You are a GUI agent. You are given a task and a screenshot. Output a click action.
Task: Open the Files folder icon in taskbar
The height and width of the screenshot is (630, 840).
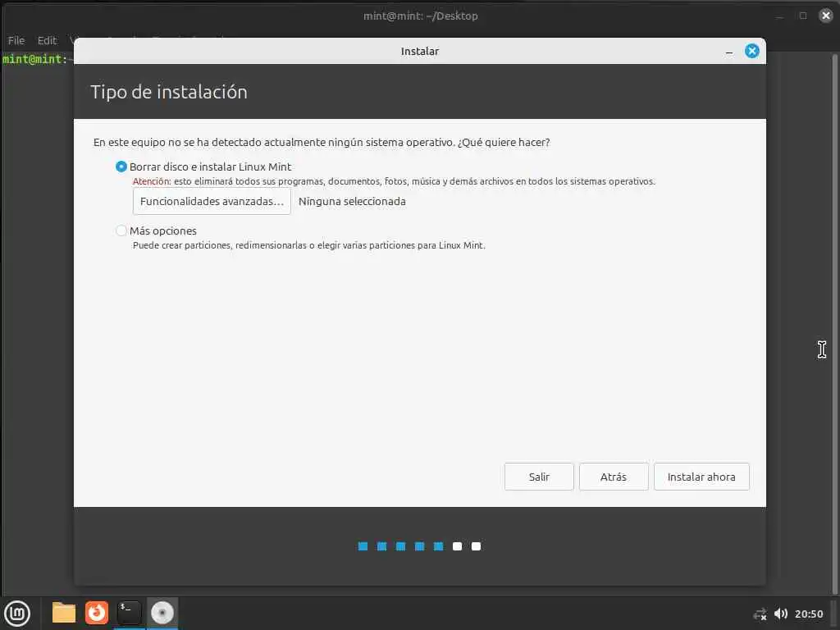(64, 613)
